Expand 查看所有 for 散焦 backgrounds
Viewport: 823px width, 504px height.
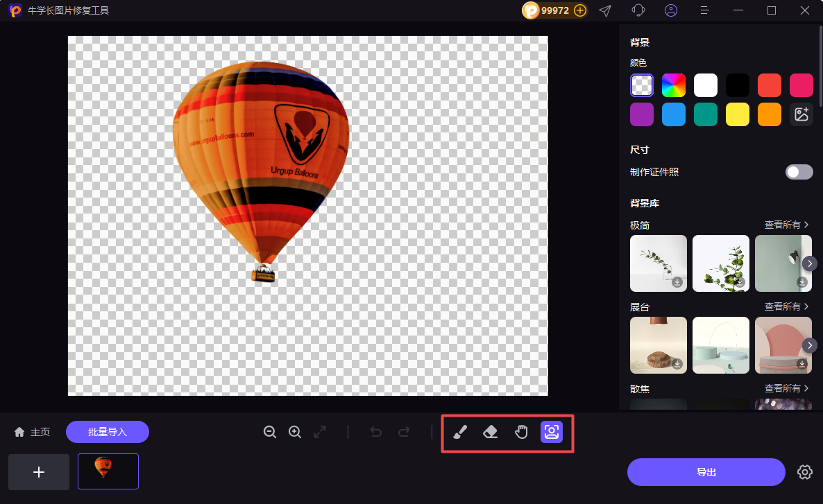[x=786, y=389]
